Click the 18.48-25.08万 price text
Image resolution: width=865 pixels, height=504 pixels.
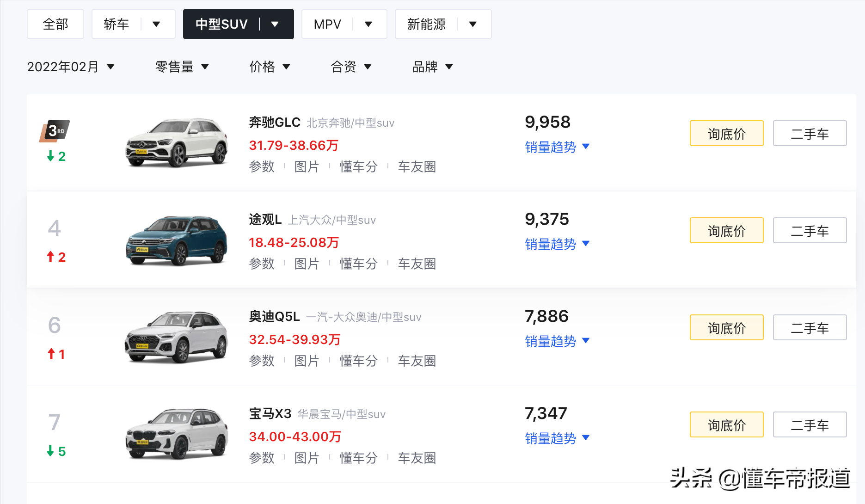(294, 243)
